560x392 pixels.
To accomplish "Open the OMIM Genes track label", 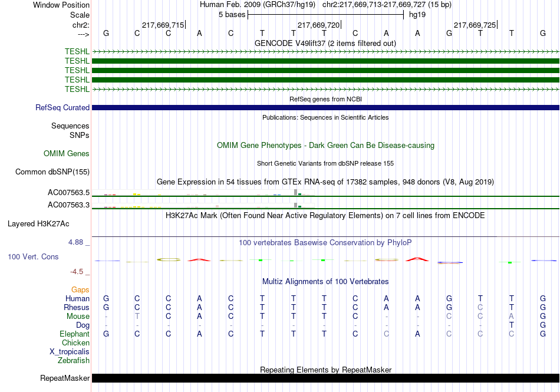I will 66,153.
